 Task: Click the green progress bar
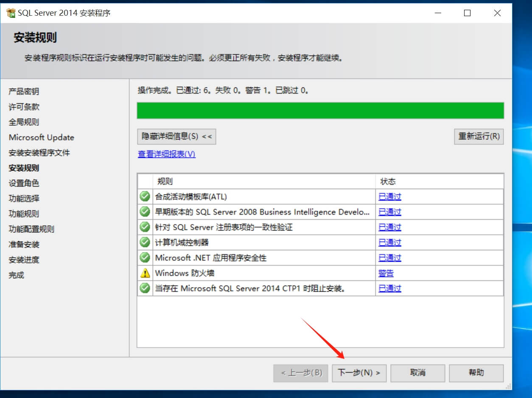coord(320,110)
